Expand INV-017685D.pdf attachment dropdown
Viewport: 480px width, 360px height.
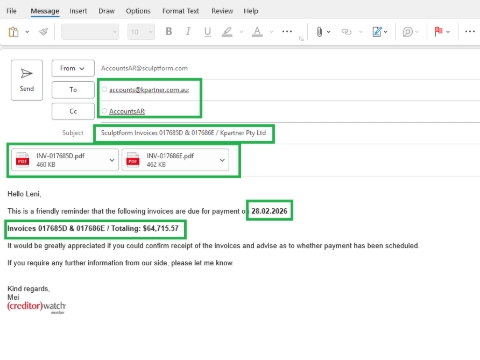(112, 160)
